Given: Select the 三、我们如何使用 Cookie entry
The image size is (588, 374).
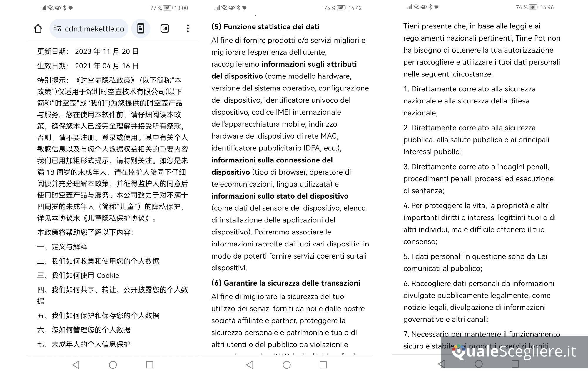Looking at the screenshot, I should click(x=78, y=275).
